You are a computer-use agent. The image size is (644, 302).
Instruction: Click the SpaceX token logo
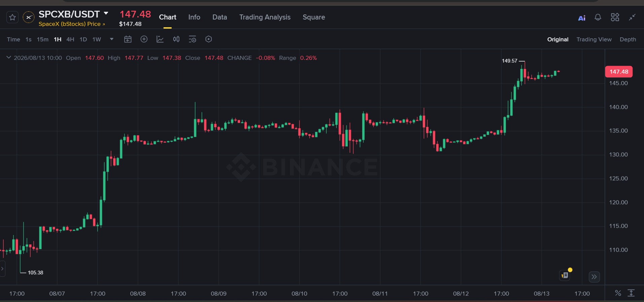(29, 17)
